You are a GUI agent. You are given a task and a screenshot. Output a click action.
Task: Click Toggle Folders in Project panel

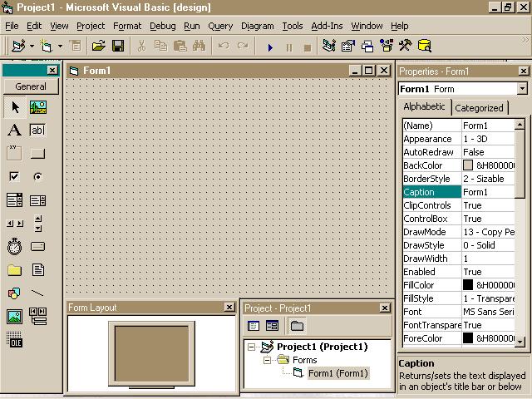click(x=297, y=326)
